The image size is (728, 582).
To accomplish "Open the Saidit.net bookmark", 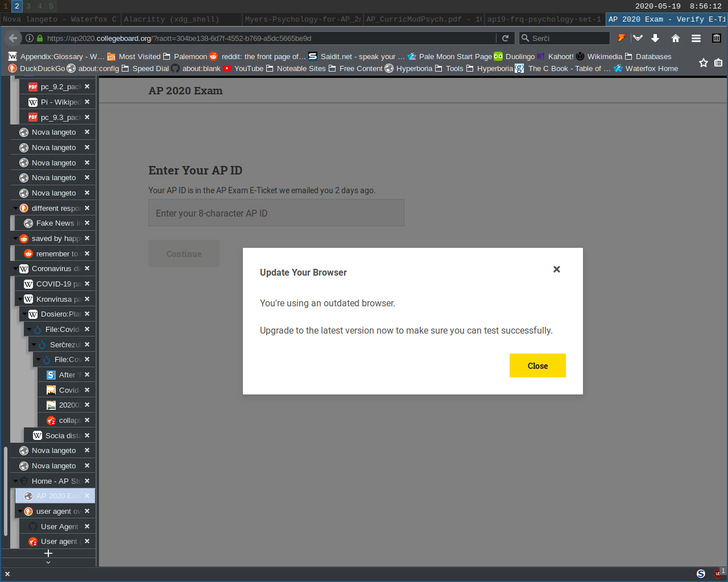I will [x=357, y=56].
